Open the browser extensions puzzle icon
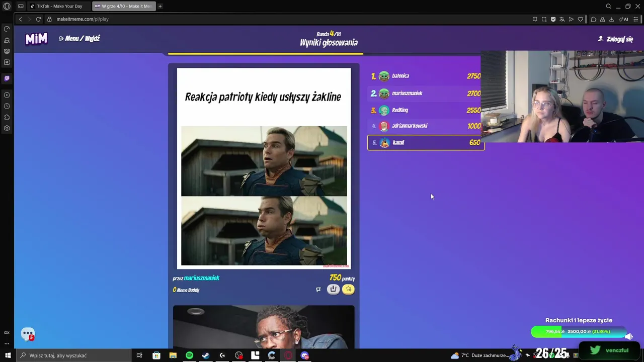This screenshot has height=362, width=644. tap(593, 19)
